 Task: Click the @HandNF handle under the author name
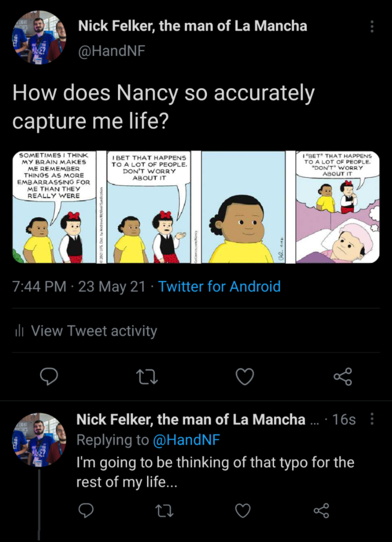click(112, 51)
